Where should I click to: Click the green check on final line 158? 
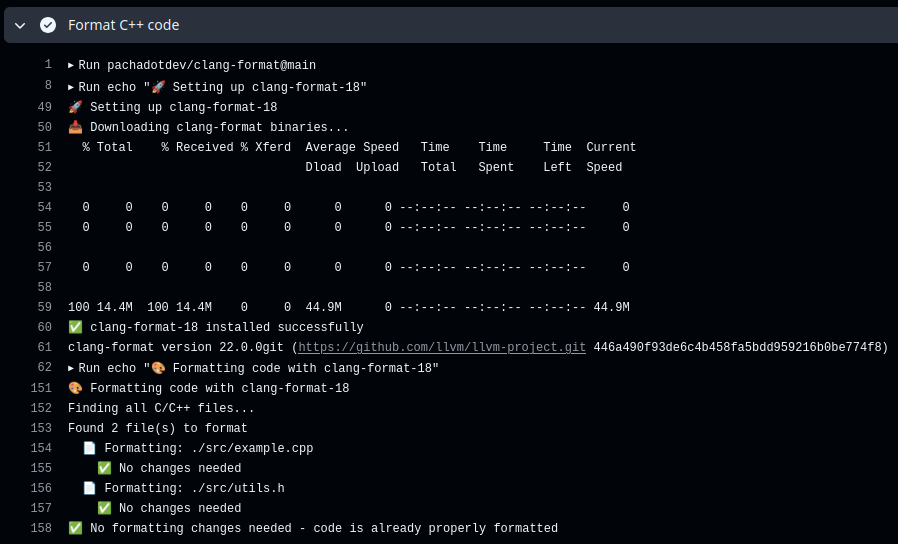click(x=75, y=528)
